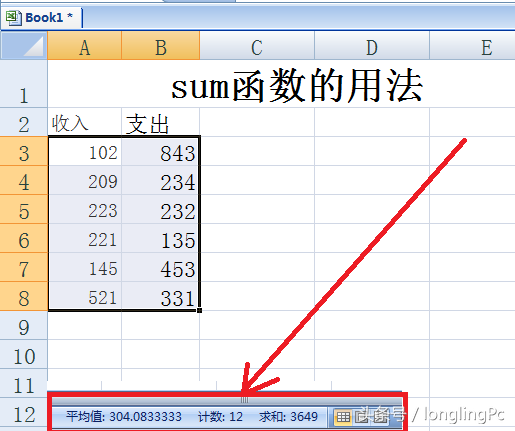Select row 3 header
The width and height of the screenshot is (515, 431).
tap(24, 151)
